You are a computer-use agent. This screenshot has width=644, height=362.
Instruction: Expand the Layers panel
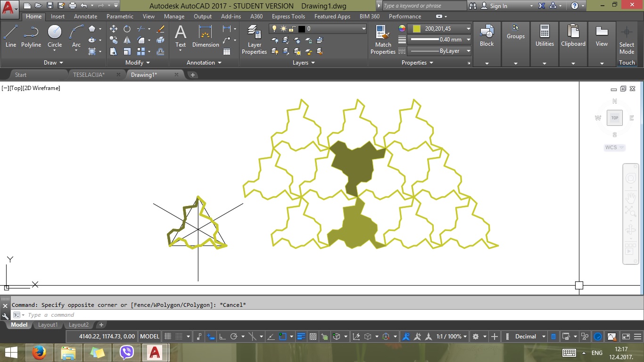(303, 63)
